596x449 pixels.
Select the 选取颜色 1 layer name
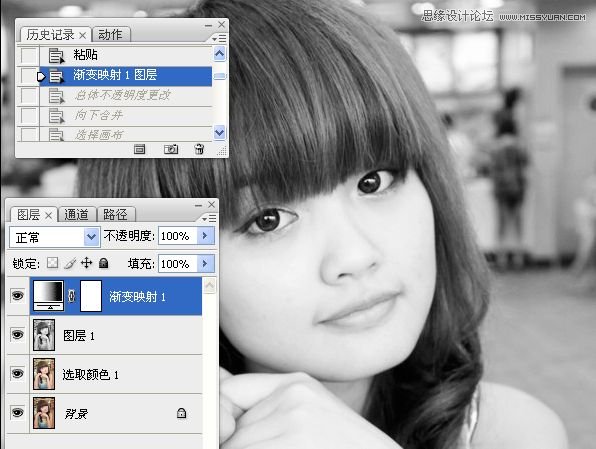[90, 374]
